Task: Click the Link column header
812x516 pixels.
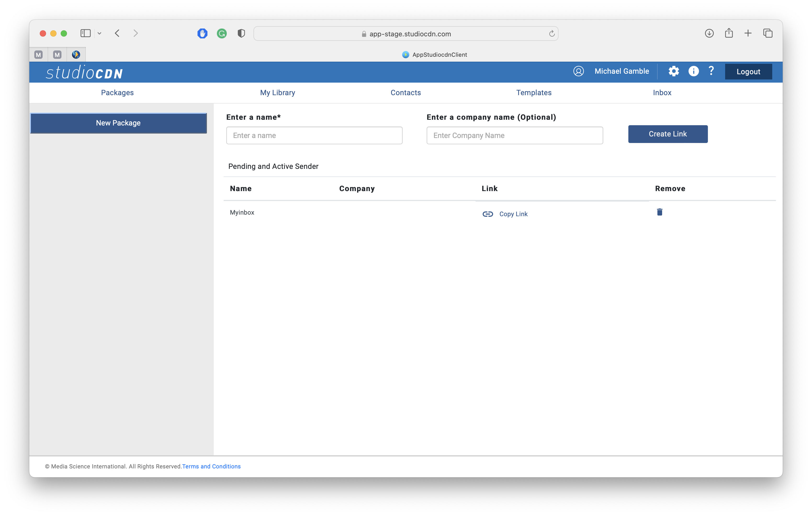Action: 490,189
